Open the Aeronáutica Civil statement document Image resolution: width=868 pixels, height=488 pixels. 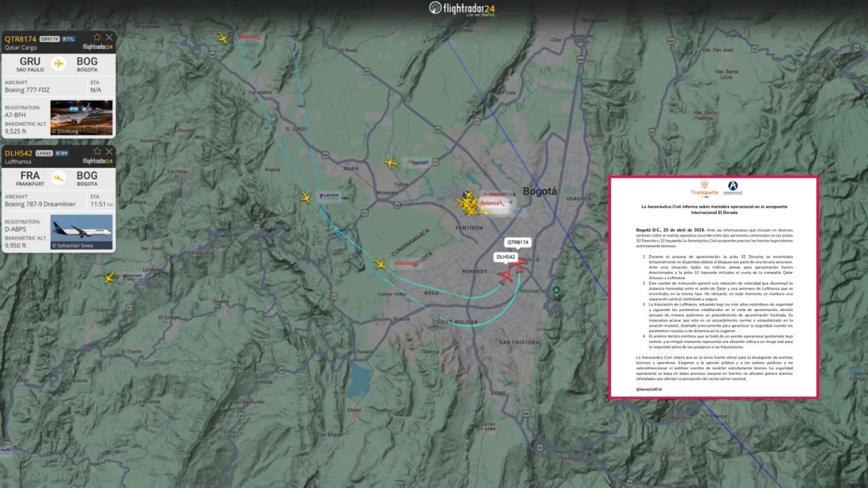coord(713,287)
